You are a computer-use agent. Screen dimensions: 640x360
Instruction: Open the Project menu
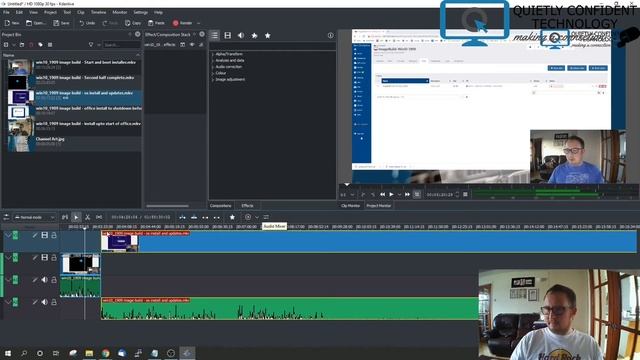[x=50, y=12]
